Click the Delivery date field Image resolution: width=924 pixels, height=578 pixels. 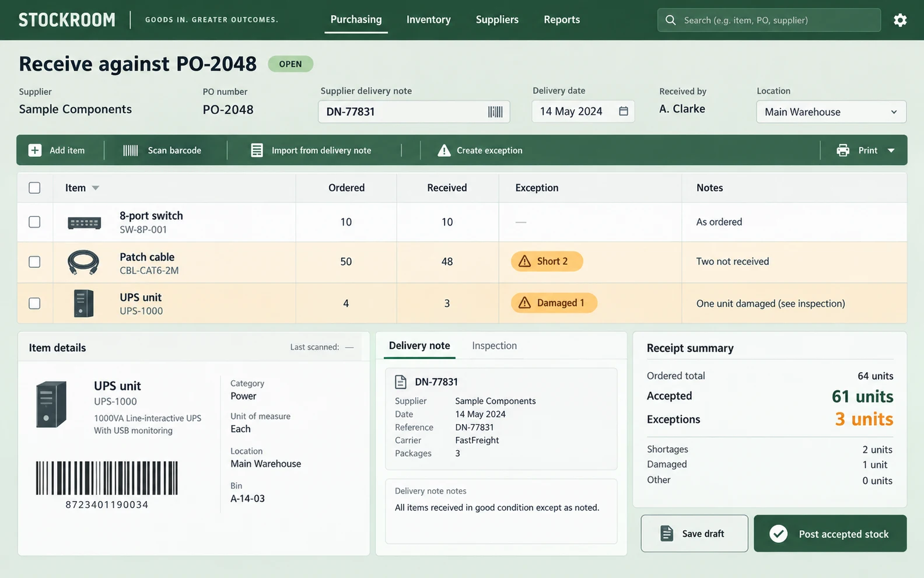click(583, 111)
